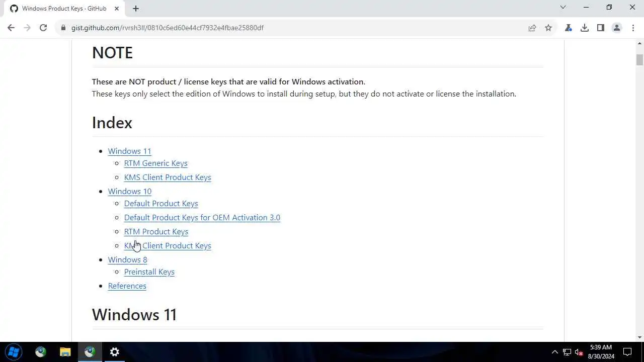Close the Windows Product Keys tab
The width and height of the screenshot is (644, 362).
(117, 9)
